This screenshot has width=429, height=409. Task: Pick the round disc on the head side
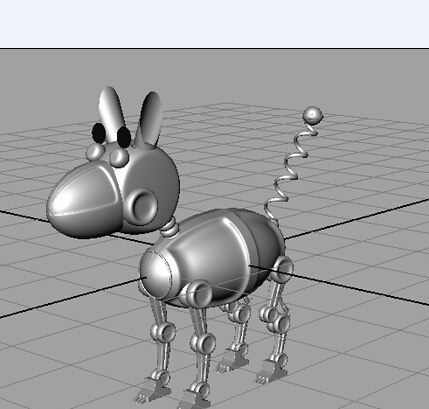point(142,205)
